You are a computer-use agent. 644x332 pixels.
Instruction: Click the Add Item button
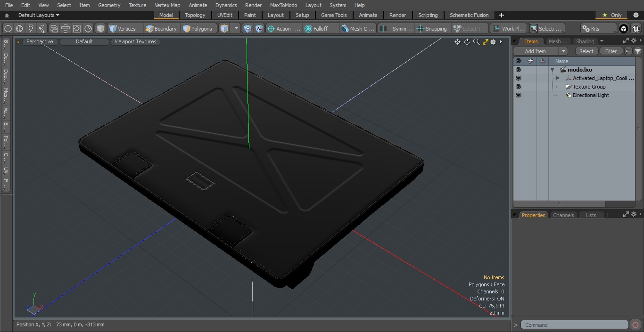coord(536,51)
